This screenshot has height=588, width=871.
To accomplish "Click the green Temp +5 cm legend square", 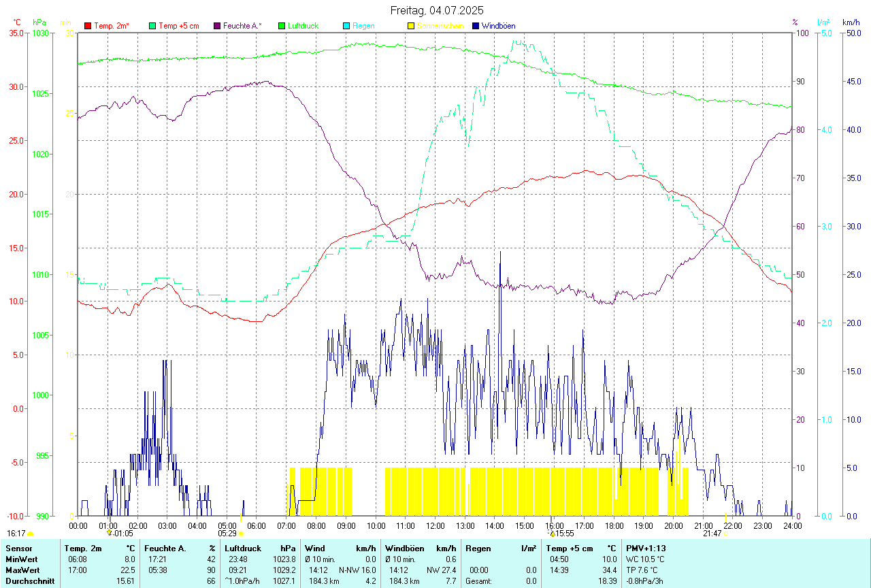I will click(x=152, y=26).
